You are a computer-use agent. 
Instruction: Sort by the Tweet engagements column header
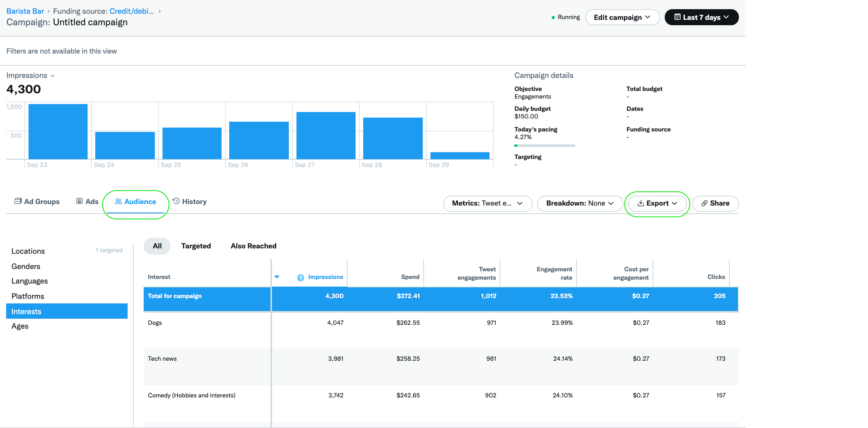(477, 273)
